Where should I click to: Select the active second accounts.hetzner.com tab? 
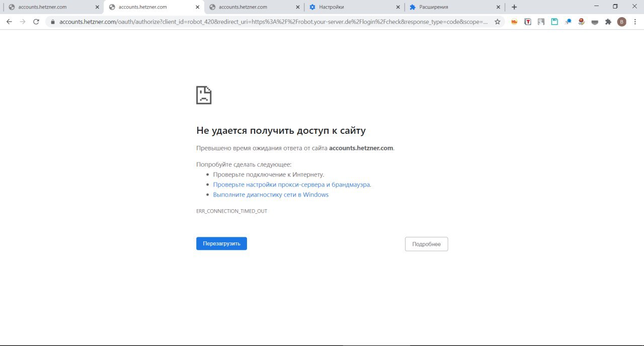click(154, 7)
